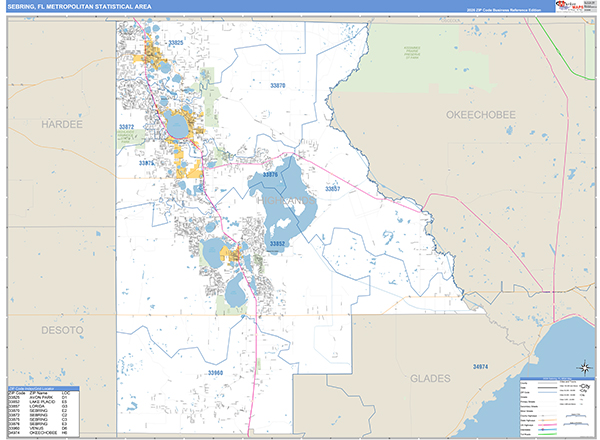Image resolution: width=600 pixels, height=440 pixels.
Task: Click the ZIP Name column heading
Action: tap(38, 393)
